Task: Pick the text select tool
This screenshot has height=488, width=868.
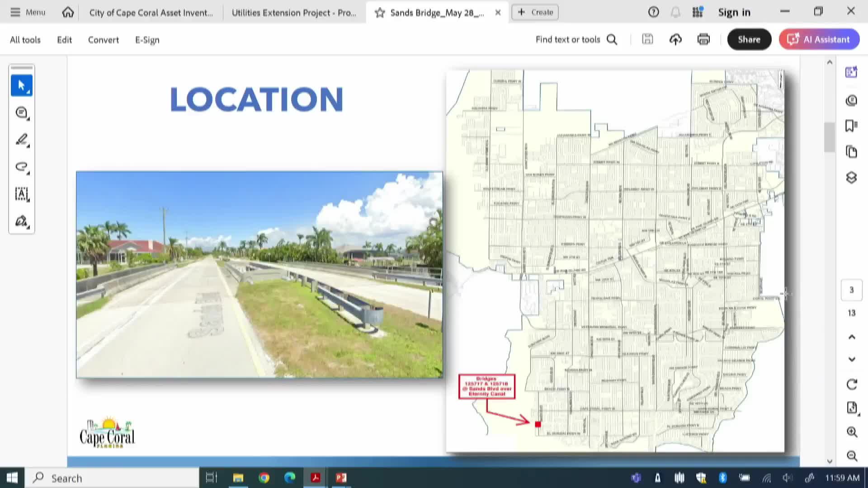Action: tap(21, 194)
